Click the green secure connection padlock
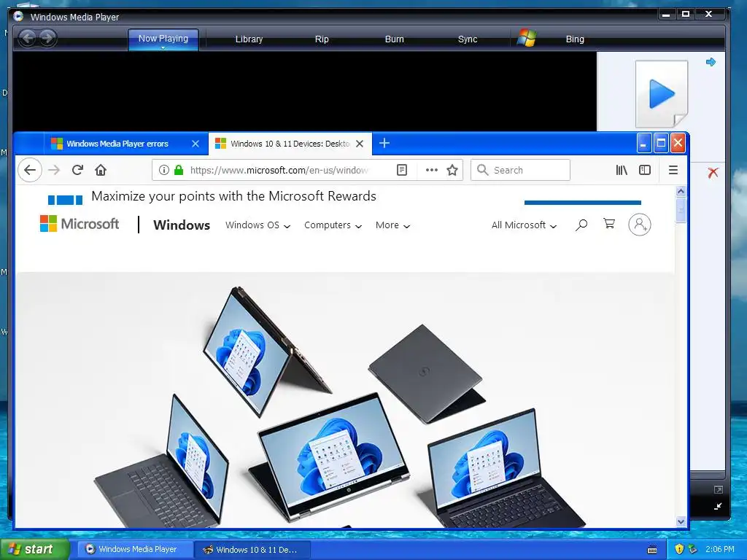 tap(179, 170)
